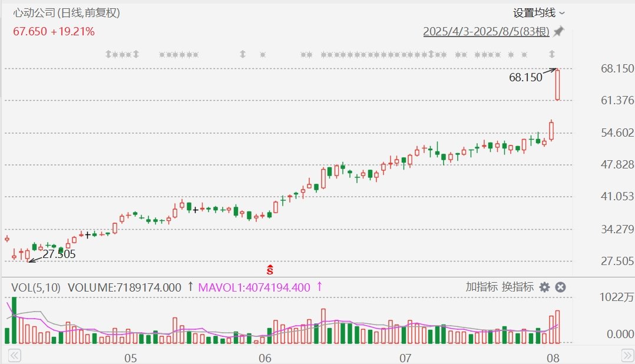The height and width of the screenshot is (364, 635).
Task: Select the 27.505 low price label
Action: pos(59,254)
